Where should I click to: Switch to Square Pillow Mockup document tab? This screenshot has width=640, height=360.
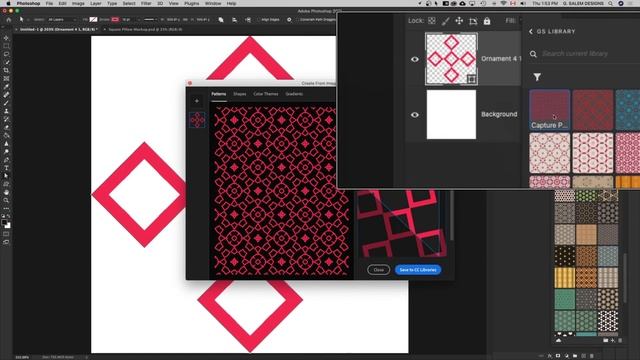(x=145, y=29)
